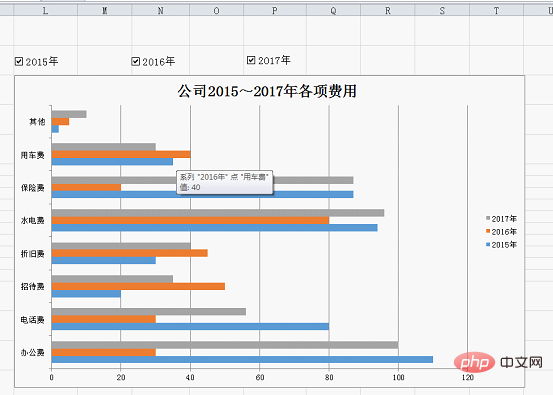553x395 pixels.
Task: Select the orange 招待费 2016 bar
Action: pos(138,286)
